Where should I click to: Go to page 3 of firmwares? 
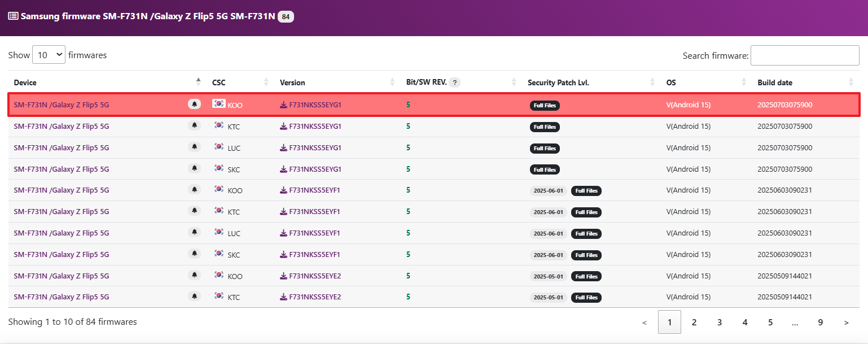click(720, 322)
